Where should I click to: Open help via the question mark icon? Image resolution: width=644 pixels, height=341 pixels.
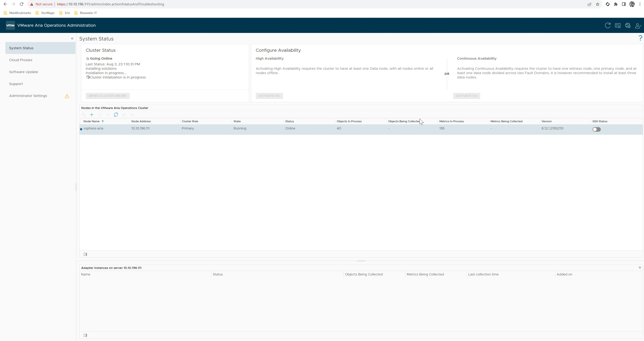[x=640, y=38]
